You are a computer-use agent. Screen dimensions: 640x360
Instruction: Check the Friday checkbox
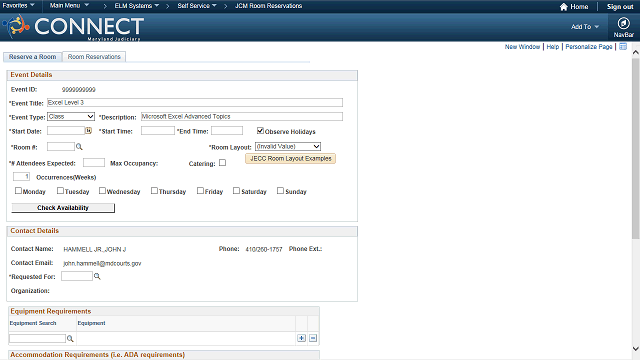200,191
